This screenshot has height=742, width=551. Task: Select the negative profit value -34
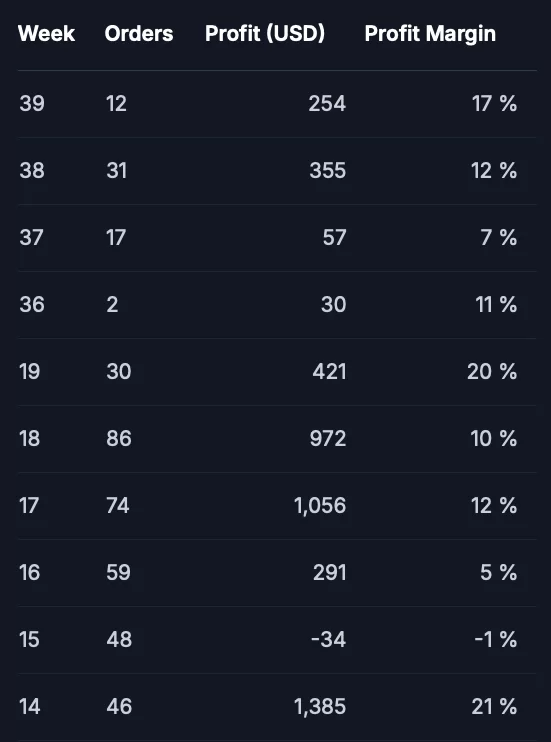click(329, 640)
